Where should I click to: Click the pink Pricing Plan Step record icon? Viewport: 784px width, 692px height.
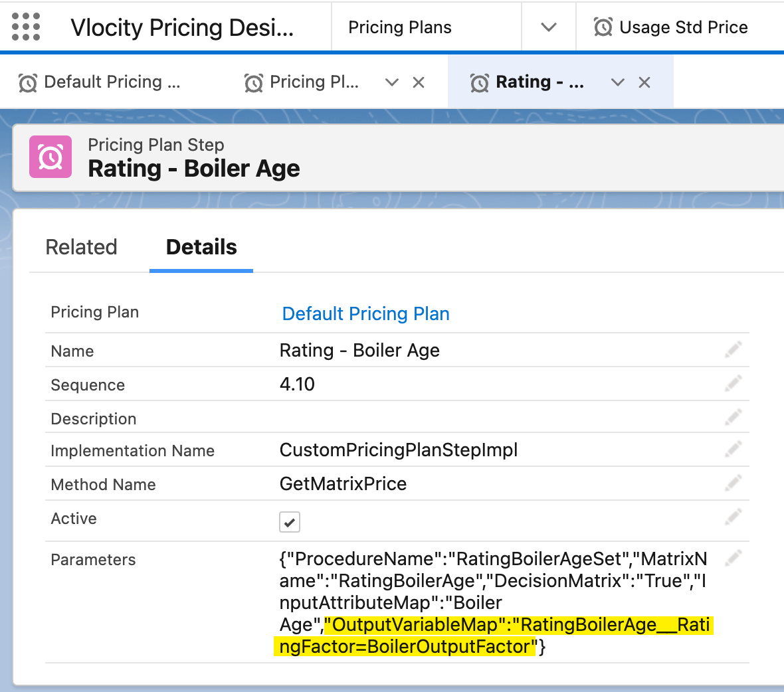(50, 157)
